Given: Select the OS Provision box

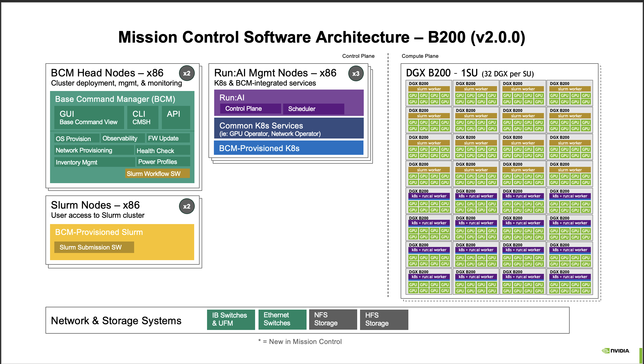Looking at the screenshot, I should (77, 139).
